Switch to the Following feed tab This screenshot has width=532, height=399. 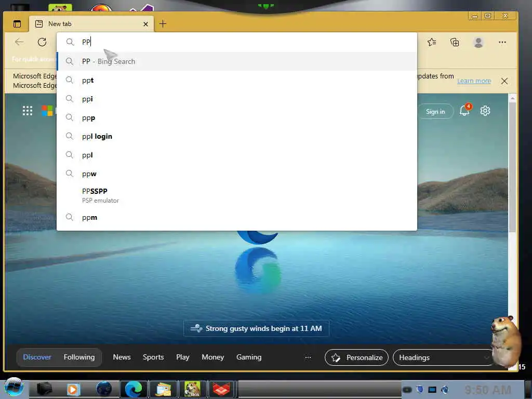pyautogui.click(x=79, y=357)
